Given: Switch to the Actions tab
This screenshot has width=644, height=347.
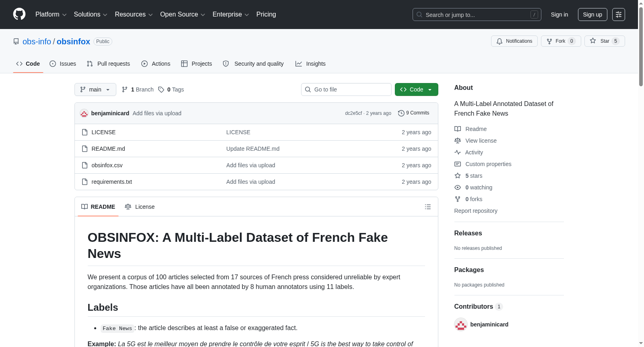Looking at the screenshot, I should (156, 64).
